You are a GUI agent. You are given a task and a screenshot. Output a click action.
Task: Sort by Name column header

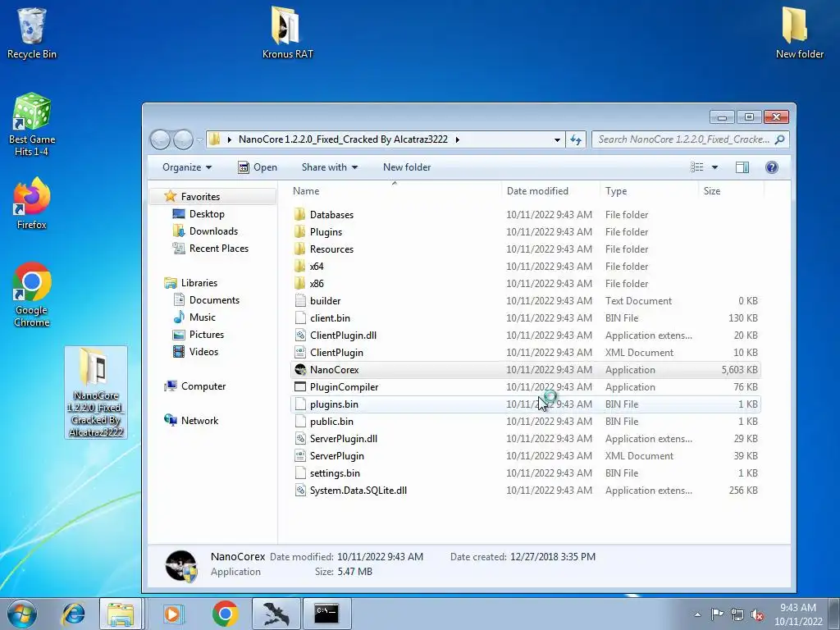395,190
